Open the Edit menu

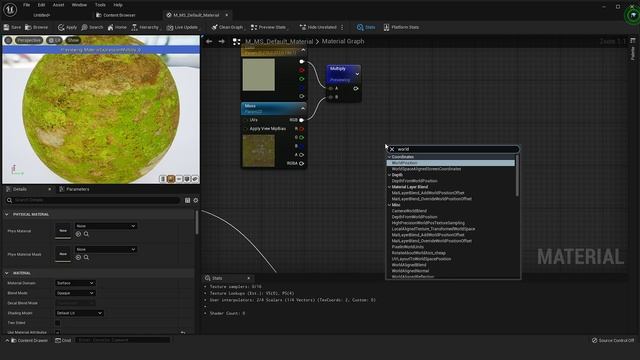point(41,5)
